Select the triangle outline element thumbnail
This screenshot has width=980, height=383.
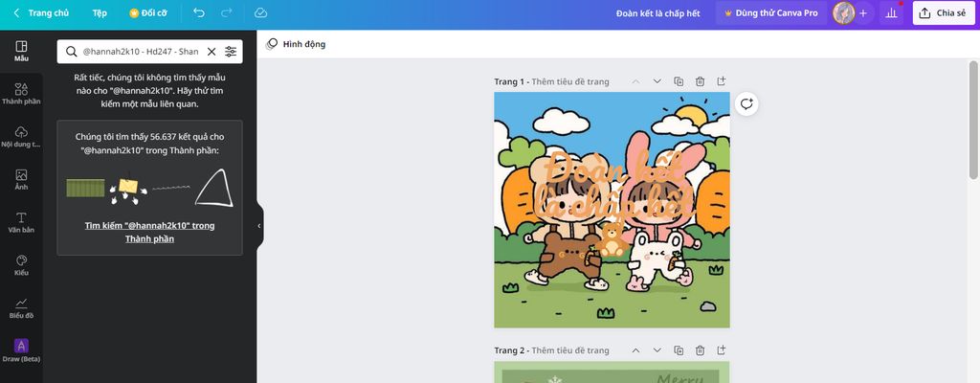(x=214, y=188)
